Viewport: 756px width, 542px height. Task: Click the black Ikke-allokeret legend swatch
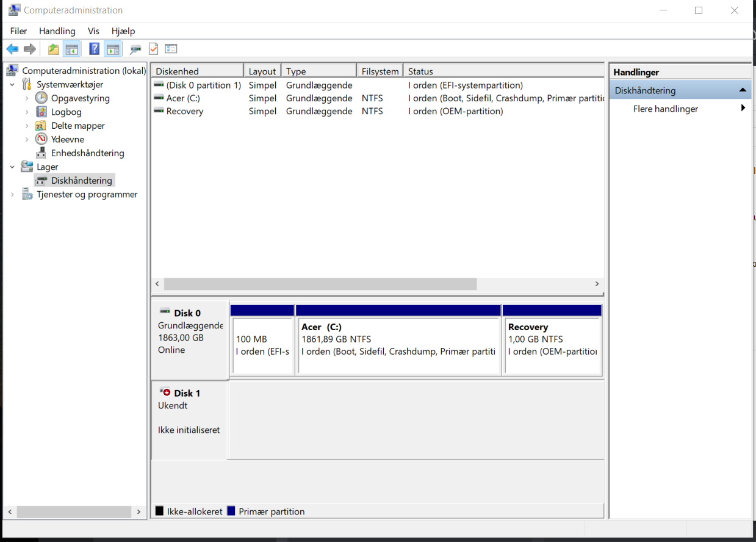(160, 511)
